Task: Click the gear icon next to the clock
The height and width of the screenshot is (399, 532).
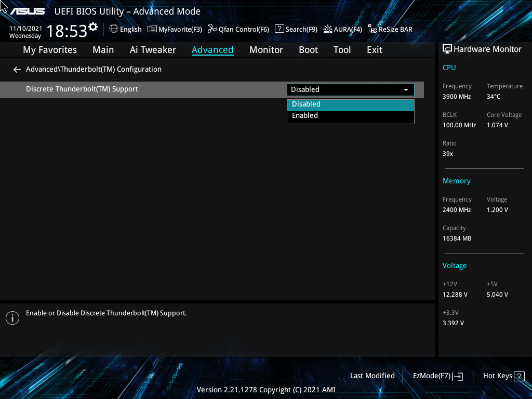Action: (x=92, y=27)
